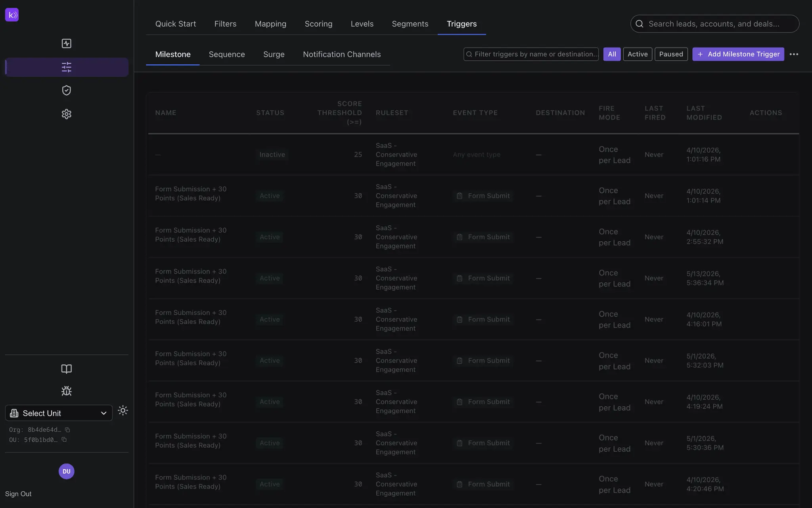The height and width of the screenshot is (508, 812).
Task: Select the trigger modified 5/1/2026, 5:30:36 PM
Action: point(473,443)
